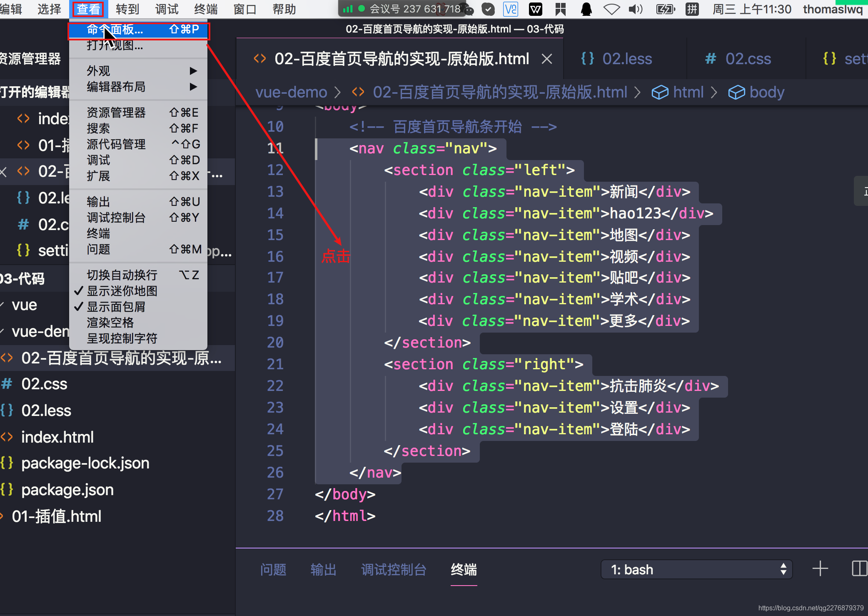Open the 命令面板 menu entry
The height and width of the screenshot is (616, 868).
[x=139, y=30]
